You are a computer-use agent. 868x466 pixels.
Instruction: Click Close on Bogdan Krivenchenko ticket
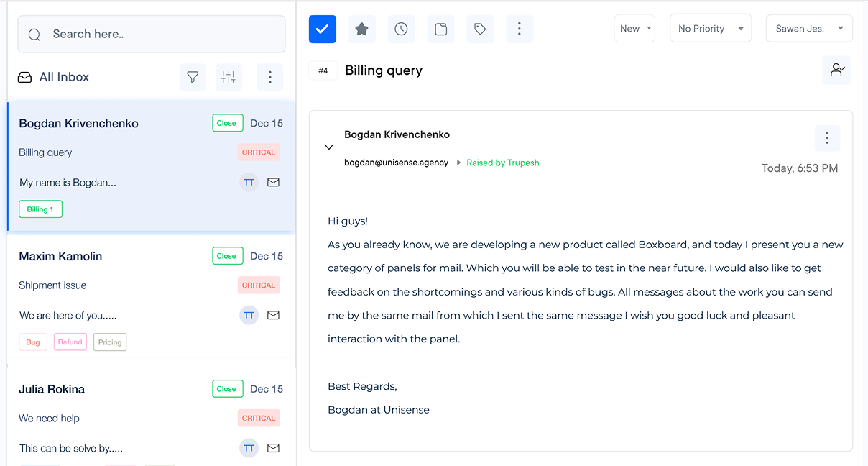(227, 123)
